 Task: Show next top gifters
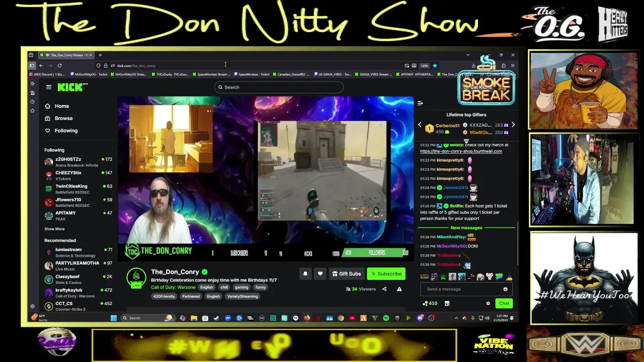click(x=513, y=125)
